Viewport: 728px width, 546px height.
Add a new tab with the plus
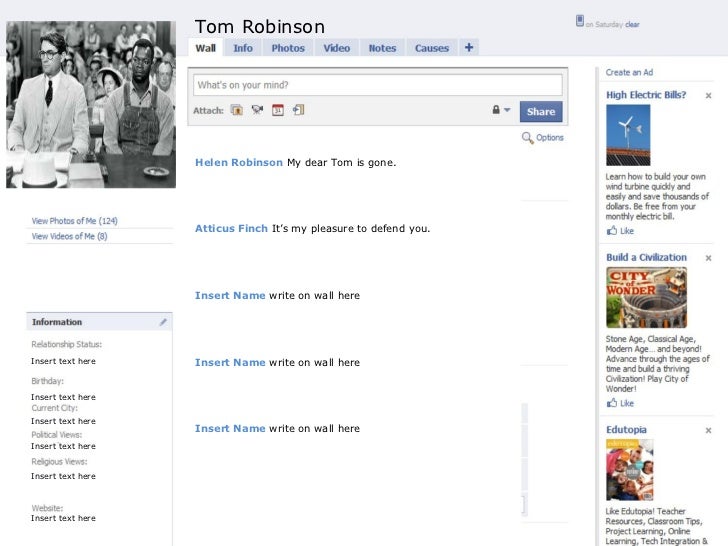coord(469,47)
